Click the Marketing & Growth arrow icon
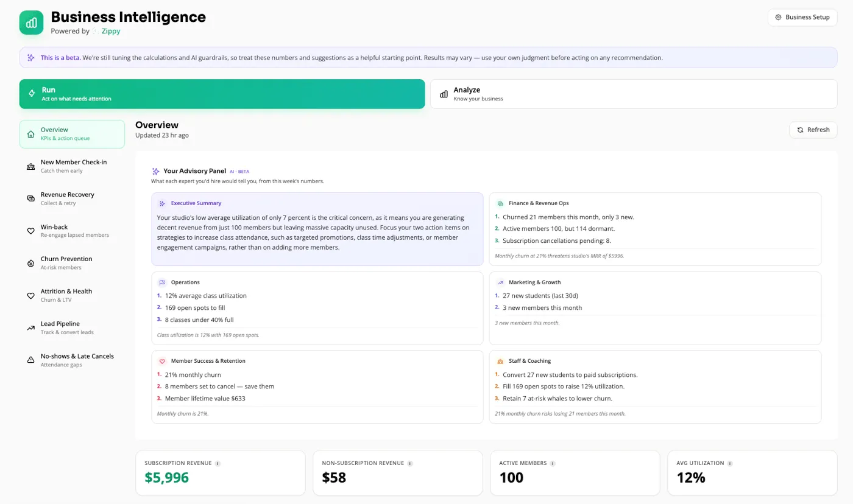Screen dimensions: 853x504 click(x=500, y=282)
